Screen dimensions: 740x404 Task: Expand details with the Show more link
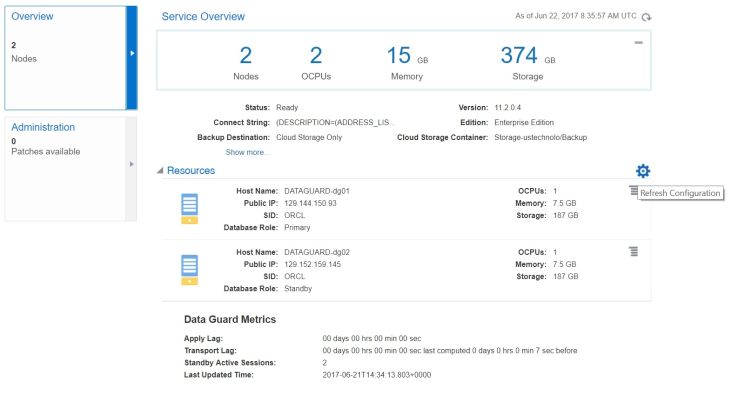[x=247, y=152]
